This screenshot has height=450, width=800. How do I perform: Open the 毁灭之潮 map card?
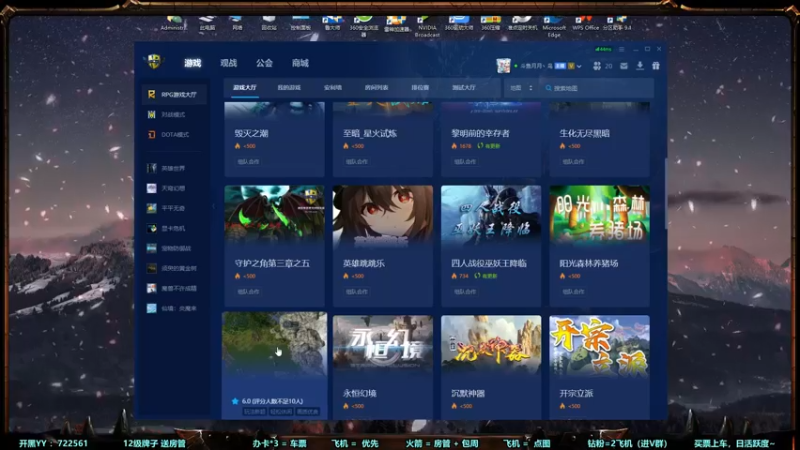[x=274, y=138]
